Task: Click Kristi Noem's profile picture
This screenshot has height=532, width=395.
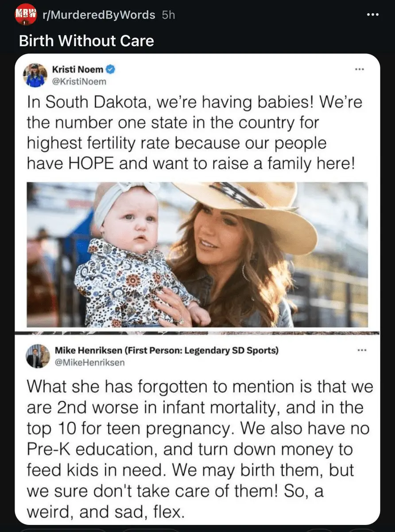Action: (35, 74)
